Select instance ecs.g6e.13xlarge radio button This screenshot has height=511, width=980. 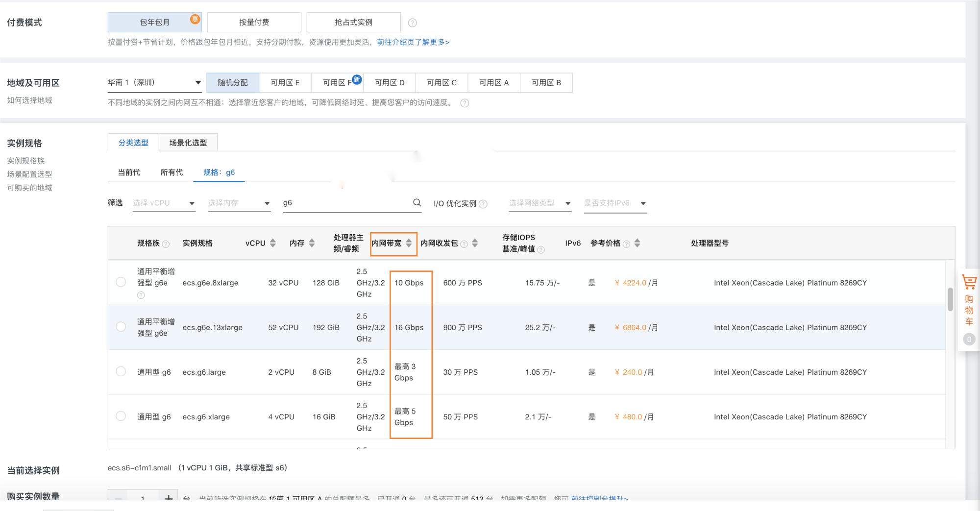click(121, 327)
